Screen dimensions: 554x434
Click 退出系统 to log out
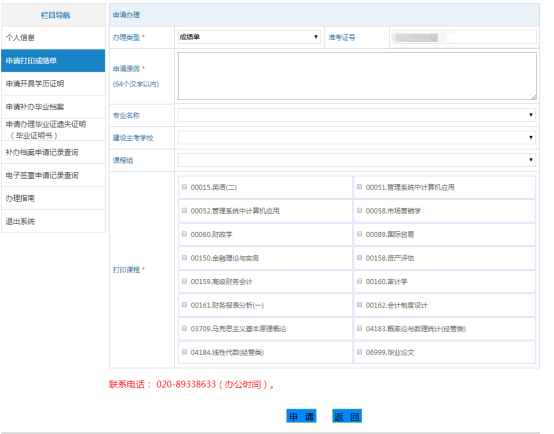point(53,221)
